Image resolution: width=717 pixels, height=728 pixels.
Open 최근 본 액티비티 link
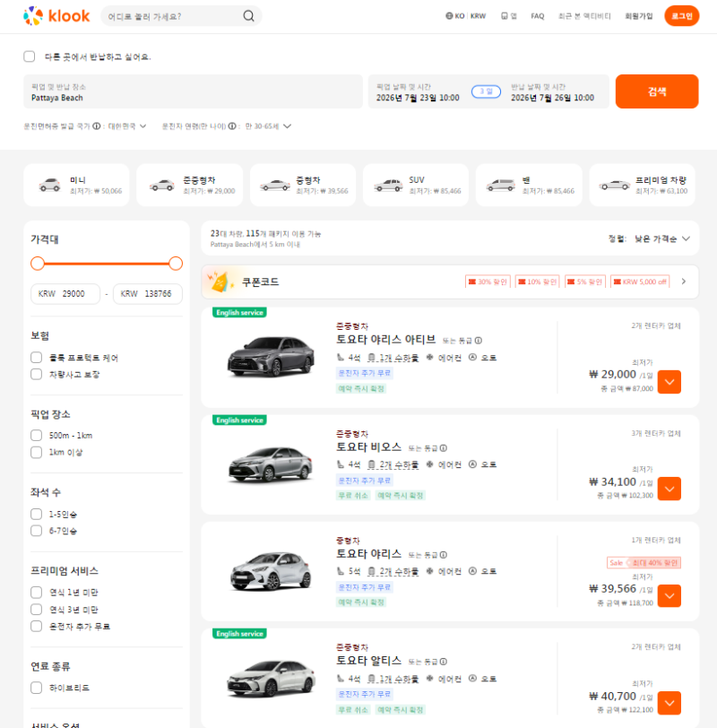tap(584, 16)
